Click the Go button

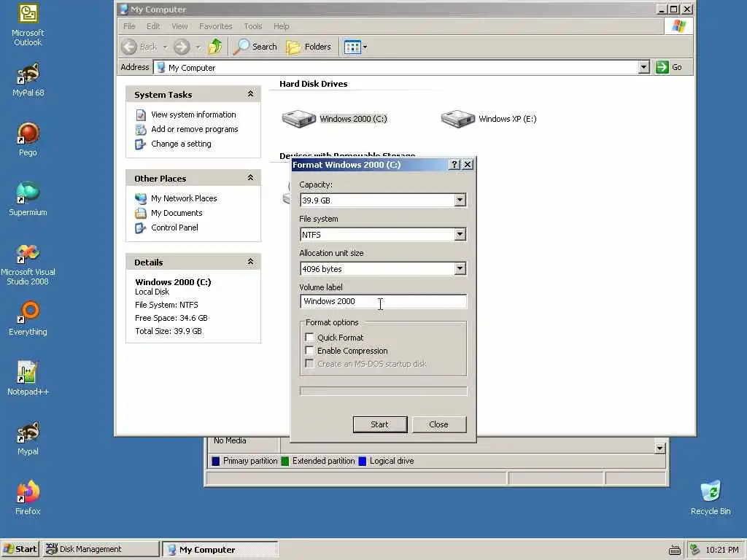670,67
